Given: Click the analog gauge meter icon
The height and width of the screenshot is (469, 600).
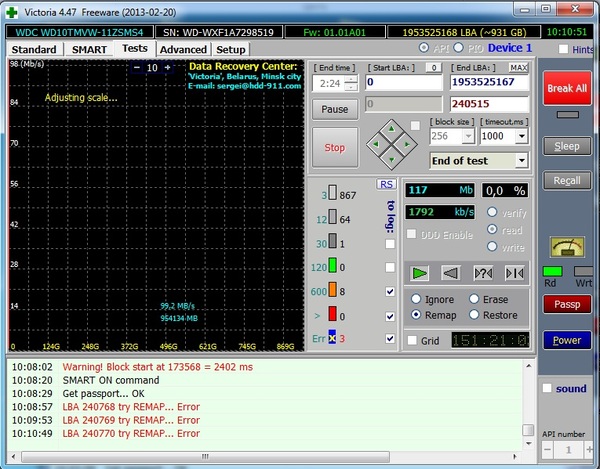Looking at the screenshot, I should tap(567, 246).
